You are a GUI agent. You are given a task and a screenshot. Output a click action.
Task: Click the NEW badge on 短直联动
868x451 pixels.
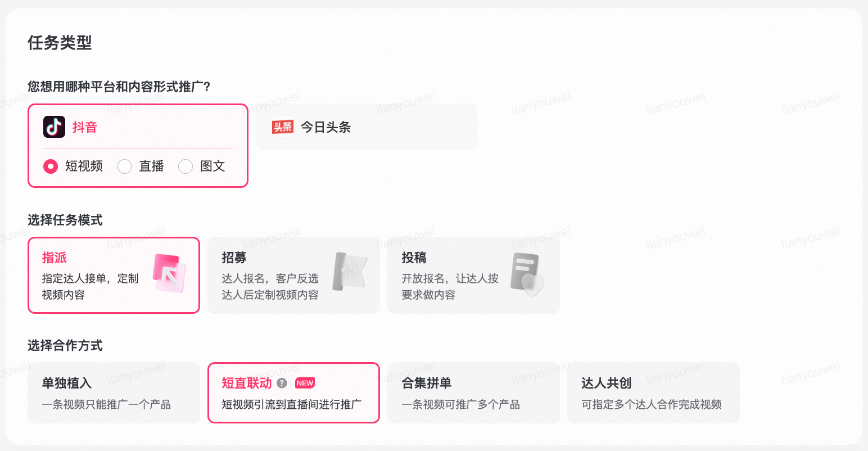click(x=305, y=383)
